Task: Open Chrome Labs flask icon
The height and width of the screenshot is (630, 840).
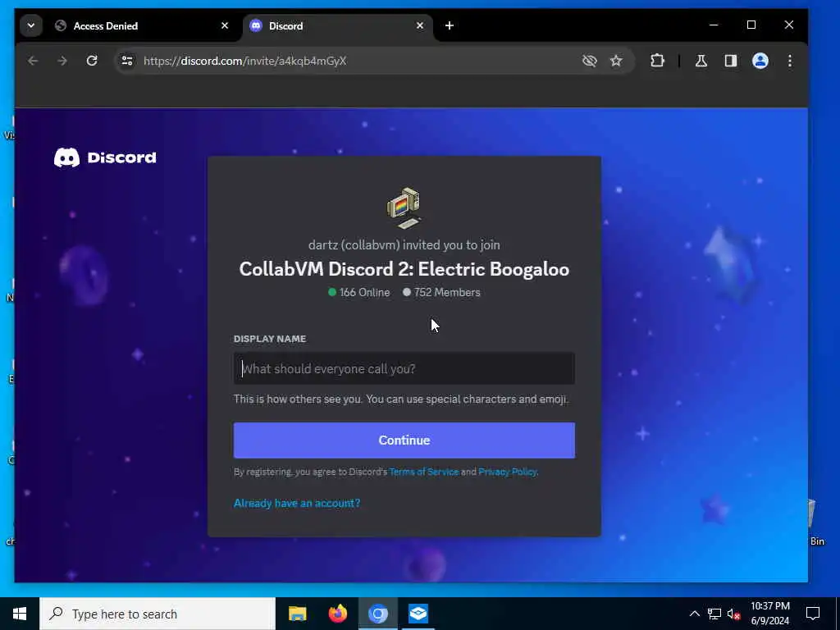Action: tap(701, 61)
